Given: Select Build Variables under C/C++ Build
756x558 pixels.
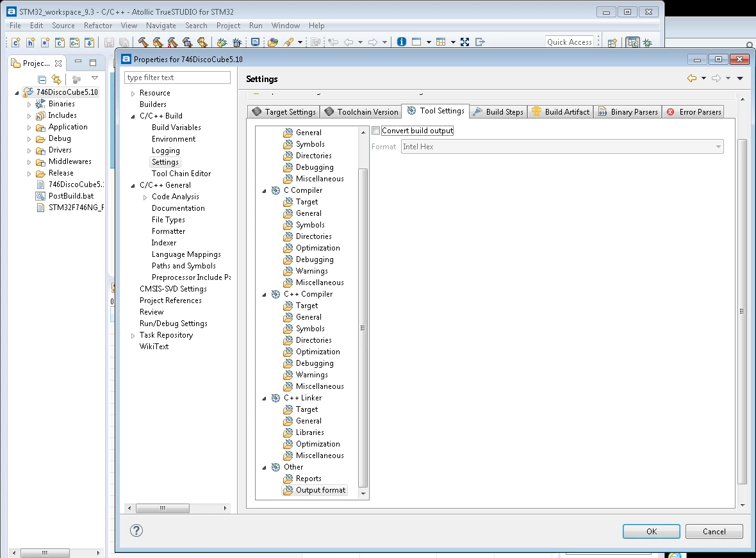Looking at the screenshot, I should coord(176,127).
